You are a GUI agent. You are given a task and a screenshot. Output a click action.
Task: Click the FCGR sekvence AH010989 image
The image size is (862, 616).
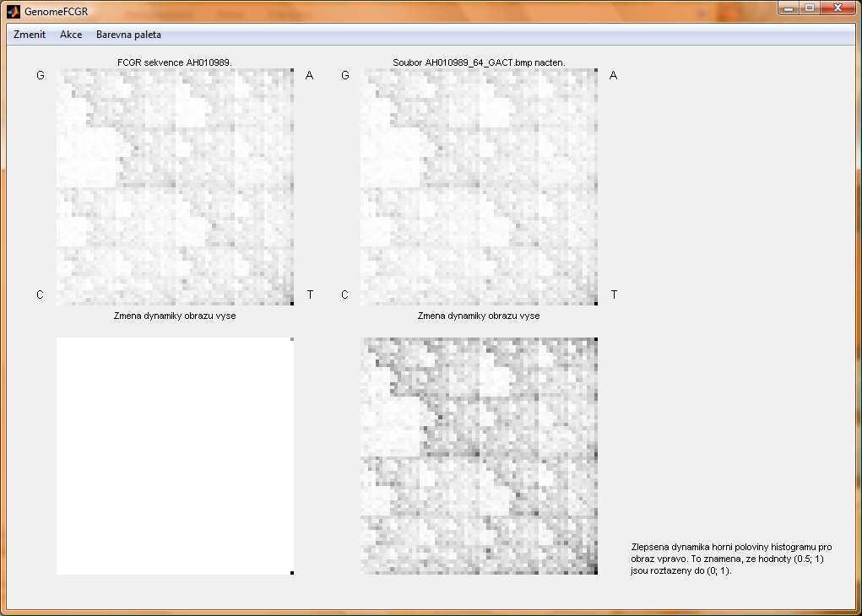(x=176, y=186)
